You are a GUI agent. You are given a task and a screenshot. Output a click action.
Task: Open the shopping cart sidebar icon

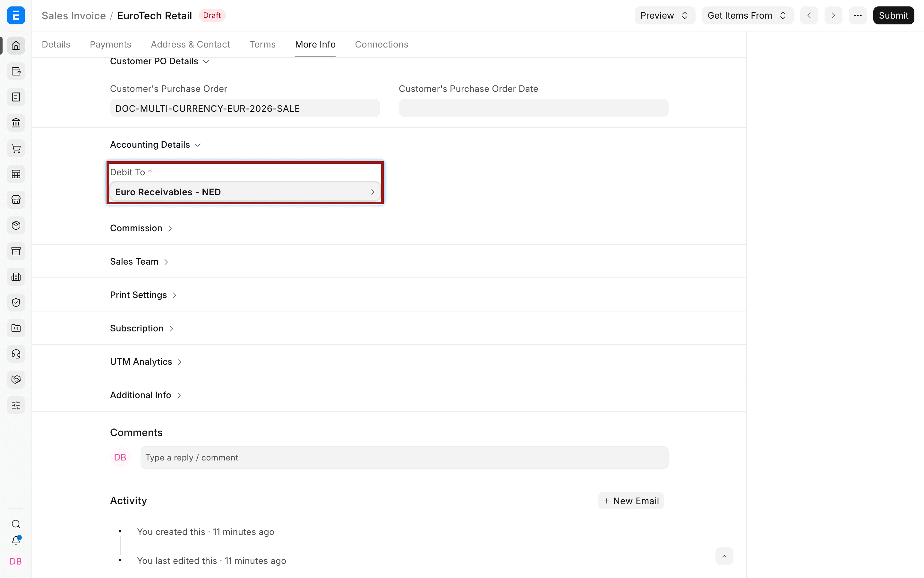16,148
